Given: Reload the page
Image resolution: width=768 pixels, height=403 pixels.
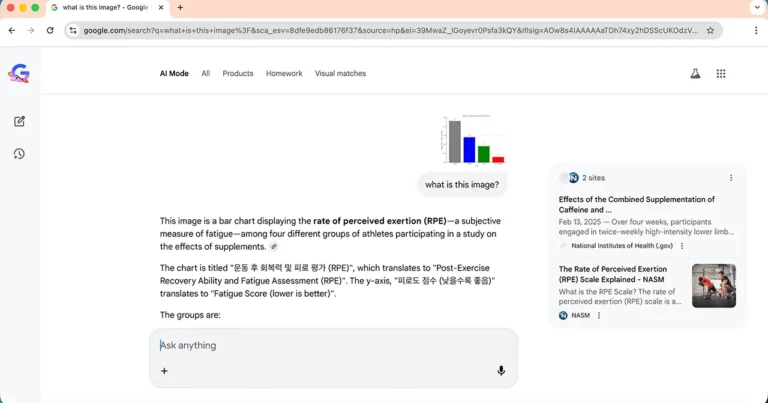Looking at the screenshot, I should click(50, 30).
